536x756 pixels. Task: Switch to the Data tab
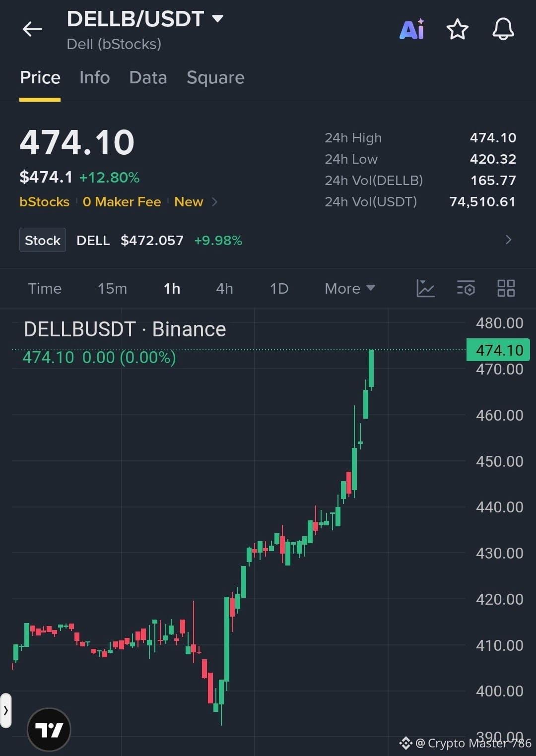point(148,78)
